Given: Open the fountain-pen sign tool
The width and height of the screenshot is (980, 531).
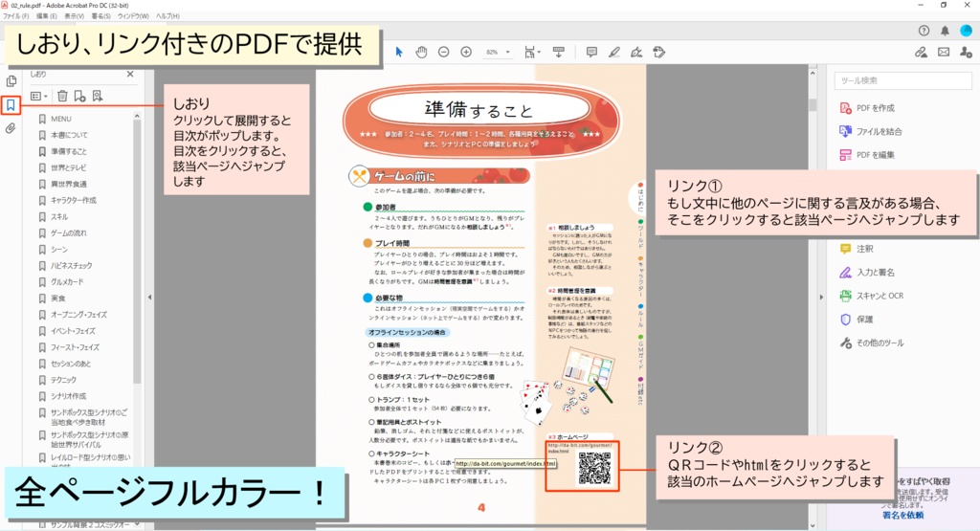Looking at the screenshot, I should (x=636, y=53).
